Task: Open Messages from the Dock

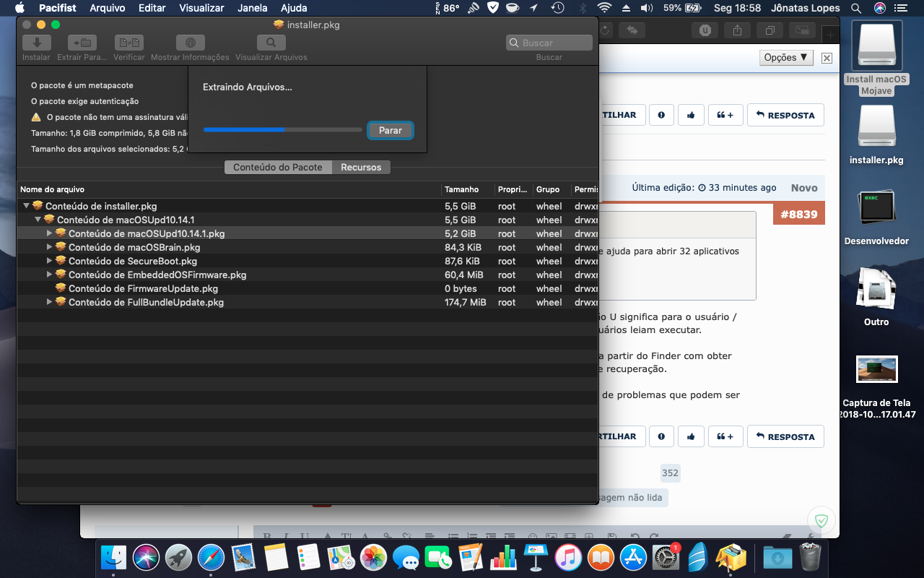Action: coord(406,557)
